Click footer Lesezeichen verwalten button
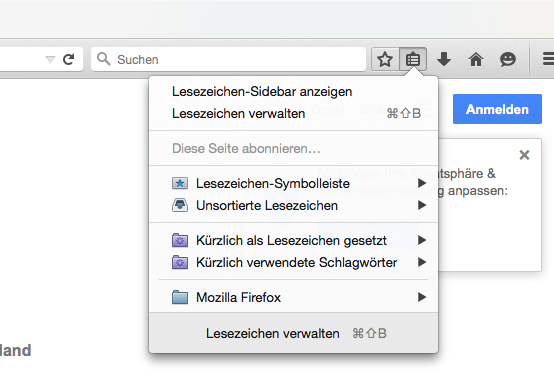 click(293, 333)
